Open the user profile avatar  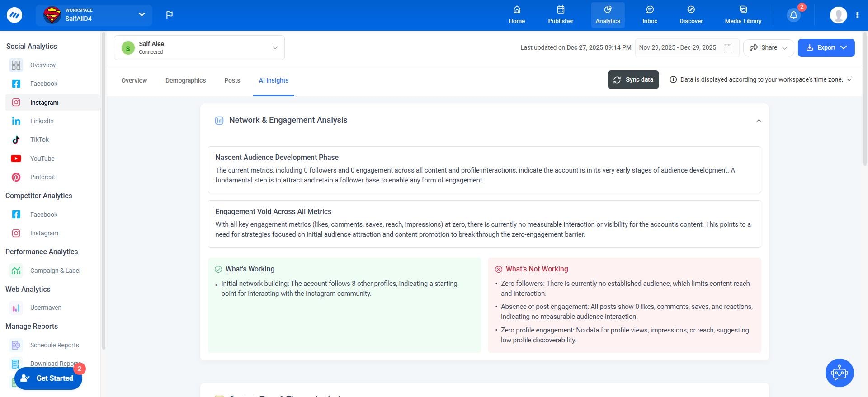click(838, 15)
